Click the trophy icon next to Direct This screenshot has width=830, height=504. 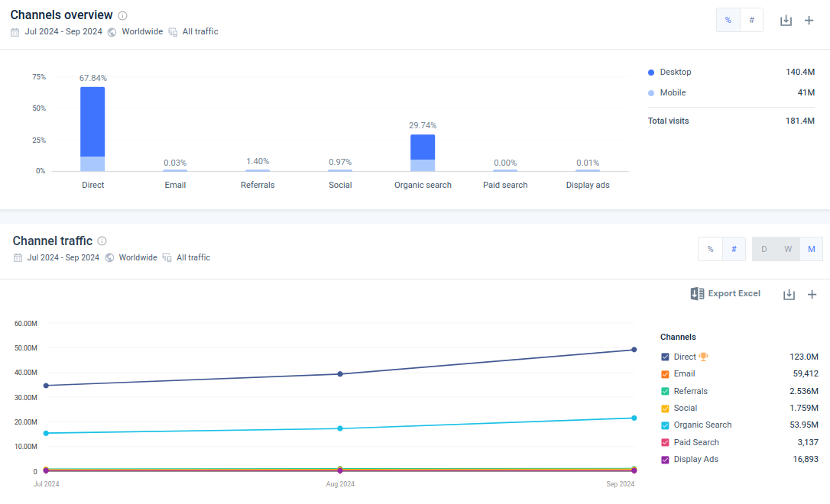click(703, 357)
